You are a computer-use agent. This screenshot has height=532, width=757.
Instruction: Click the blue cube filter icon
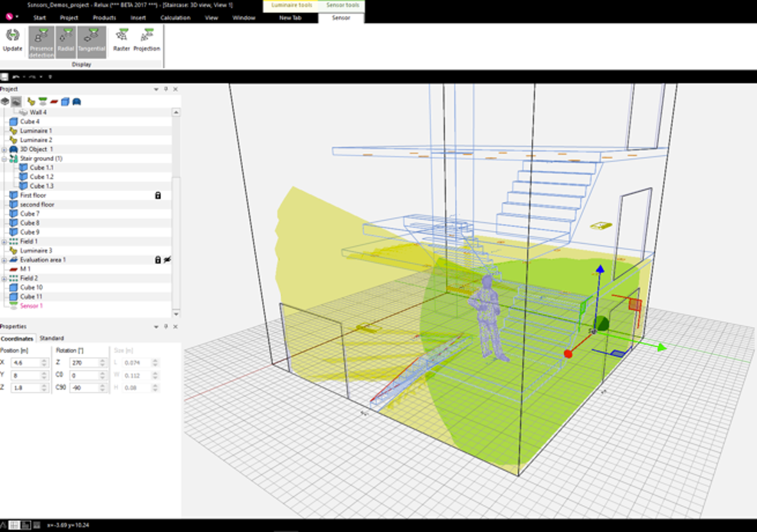click(65, 101)
